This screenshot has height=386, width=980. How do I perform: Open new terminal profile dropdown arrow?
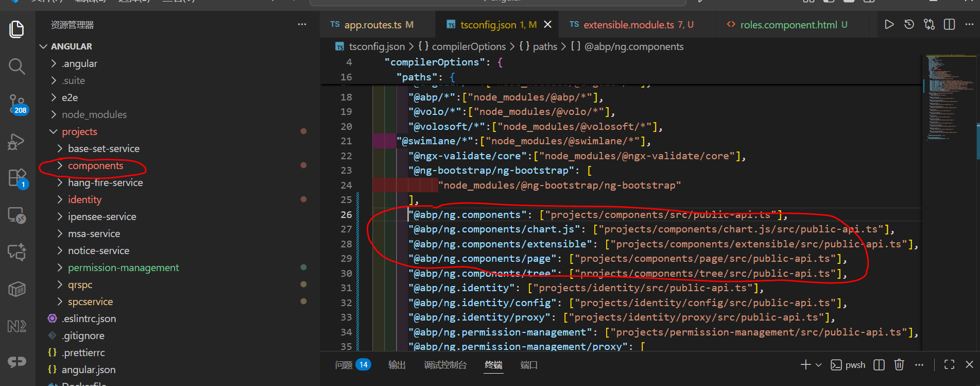click(819, 365)
